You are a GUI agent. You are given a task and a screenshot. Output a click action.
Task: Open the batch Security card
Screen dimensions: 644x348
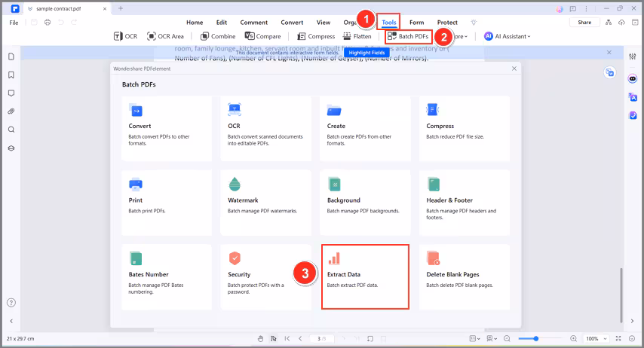coord(265,277)
